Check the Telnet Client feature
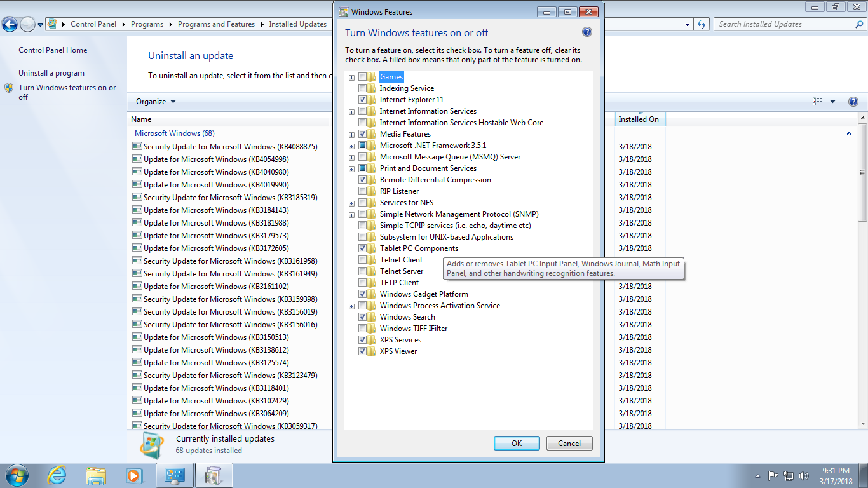 point(362,260)
